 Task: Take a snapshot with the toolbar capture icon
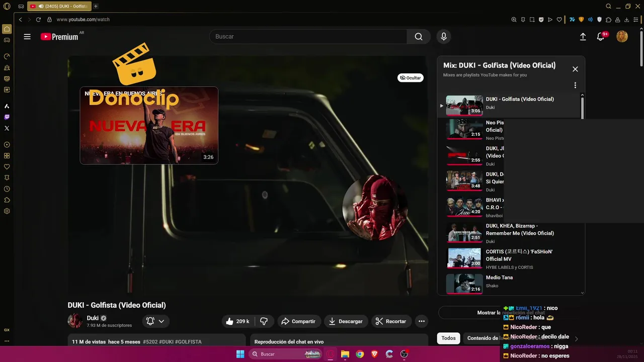[x=532, y=20]
